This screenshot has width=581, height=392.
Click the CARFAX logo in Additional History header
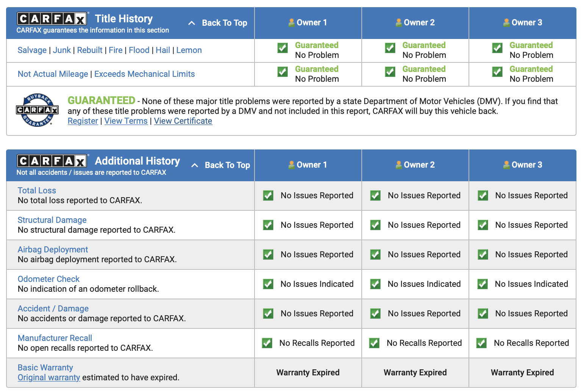click(52, 161)
